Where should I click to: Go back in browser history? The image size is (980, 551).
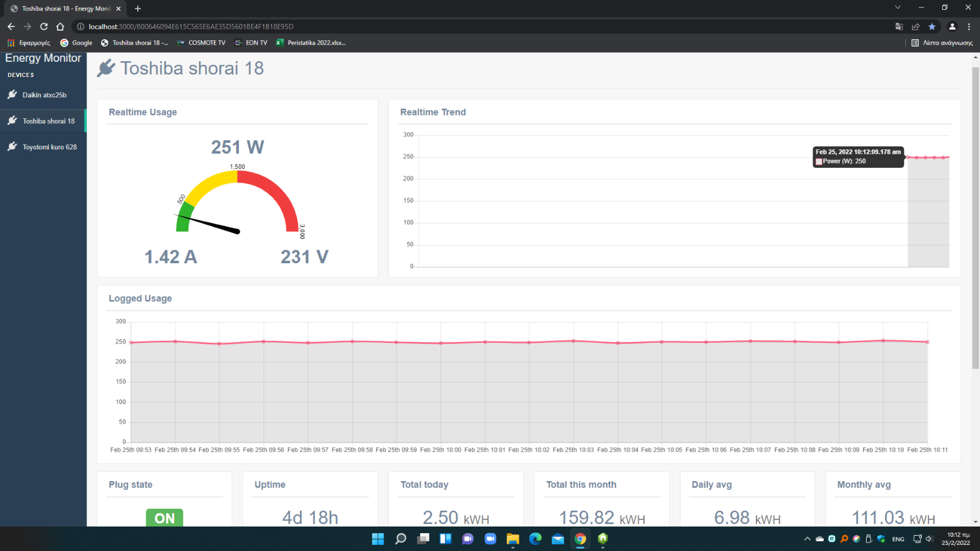pyautogui.click(x=11, y=26)
